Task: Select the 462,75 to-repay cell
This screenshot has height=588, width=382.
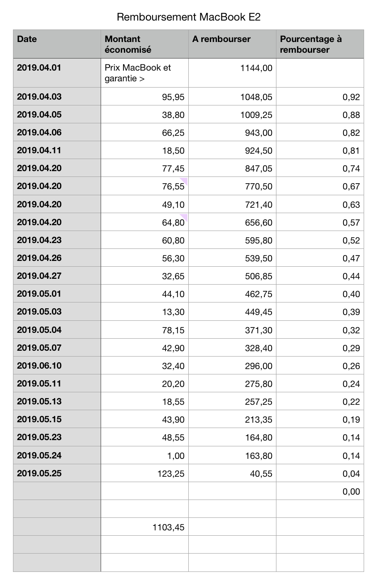Action: (x=232, y=294)
